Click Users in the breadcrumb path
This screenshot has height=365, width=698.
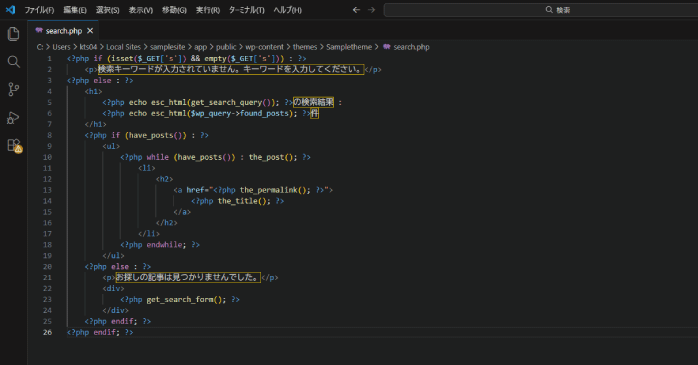[x=61, y=47]
